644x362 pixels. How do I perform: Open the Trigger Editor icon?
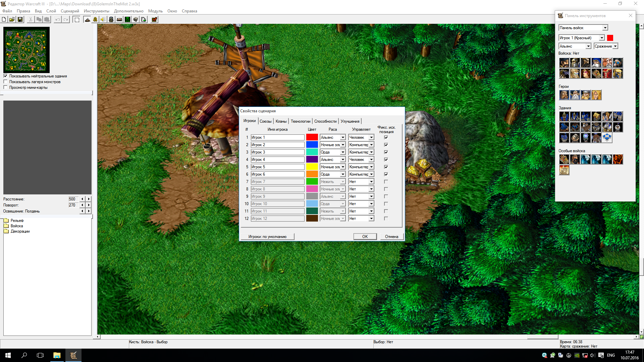(x=95, y=19)
